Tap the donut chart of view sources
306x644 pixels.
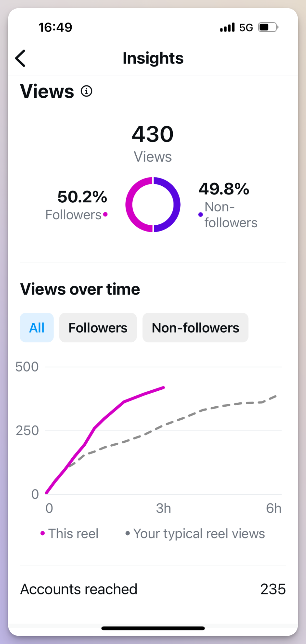tap(153, 205)
